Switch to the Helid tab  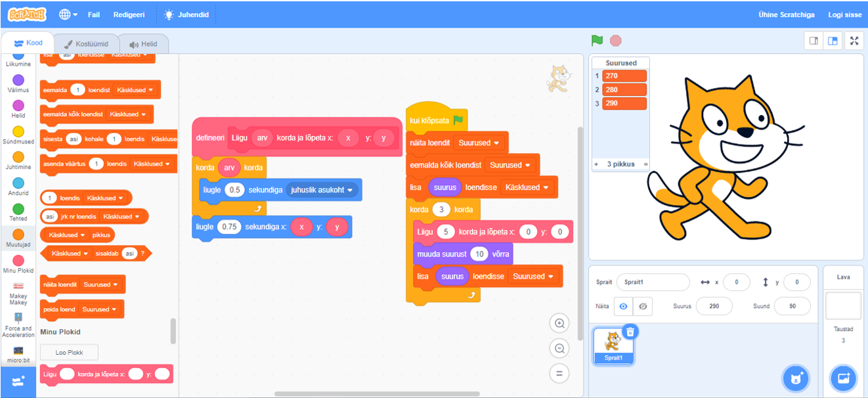coord(143,44)
